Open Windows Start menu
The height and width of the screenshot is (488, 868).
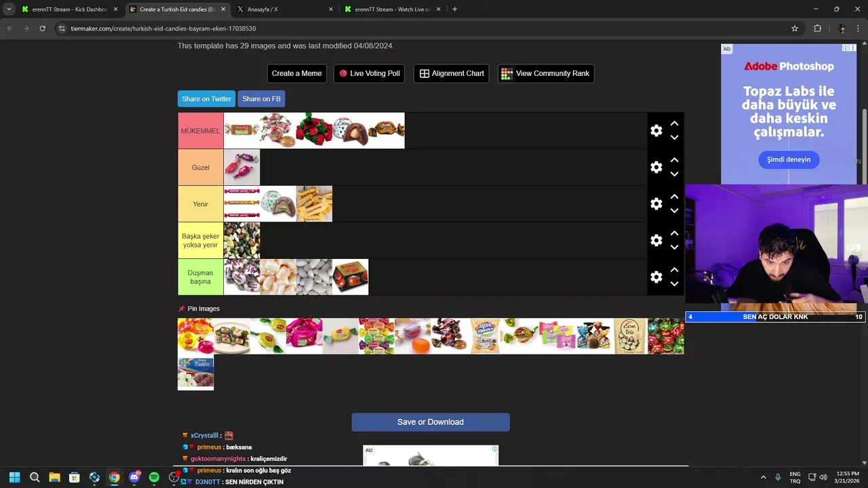pyautogui.click(x=15, y=477)
